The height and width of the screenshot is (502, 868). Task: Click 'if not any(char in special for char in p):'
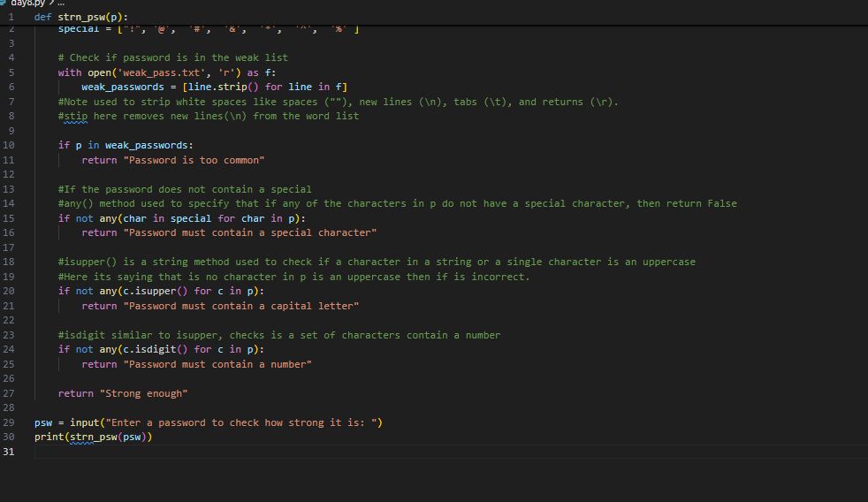coord(181,218)
